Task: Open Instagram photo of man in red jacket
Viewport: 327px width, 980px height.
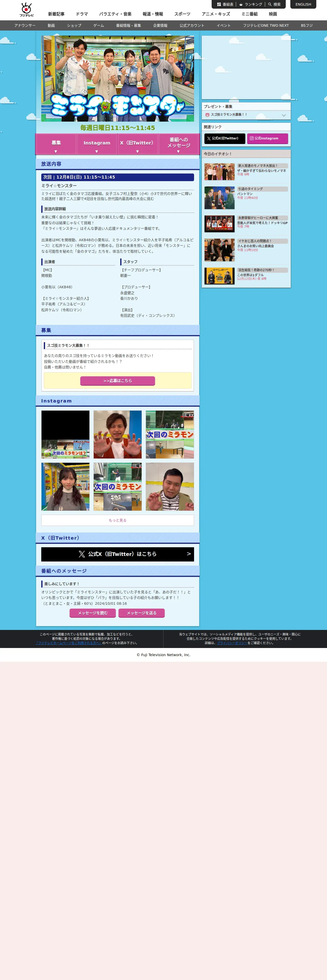Action: click(118, 435)
